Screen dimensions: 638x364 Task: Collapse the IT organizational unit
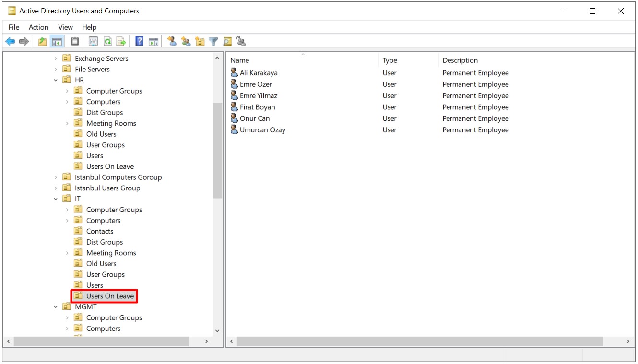(56, 199)
